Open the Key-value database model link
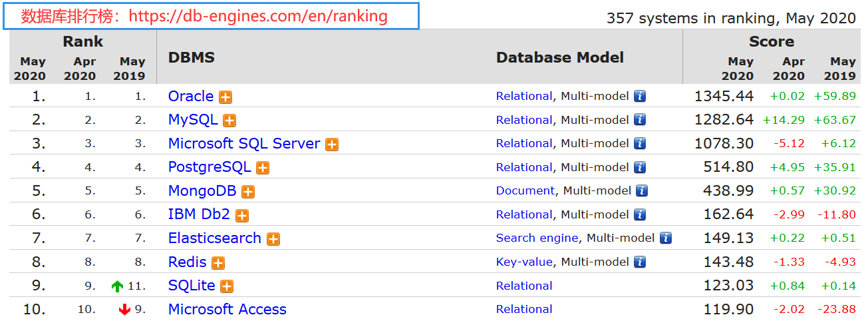Image resolution: width=868 pixels, height=321 pixels. pos(524,262)
